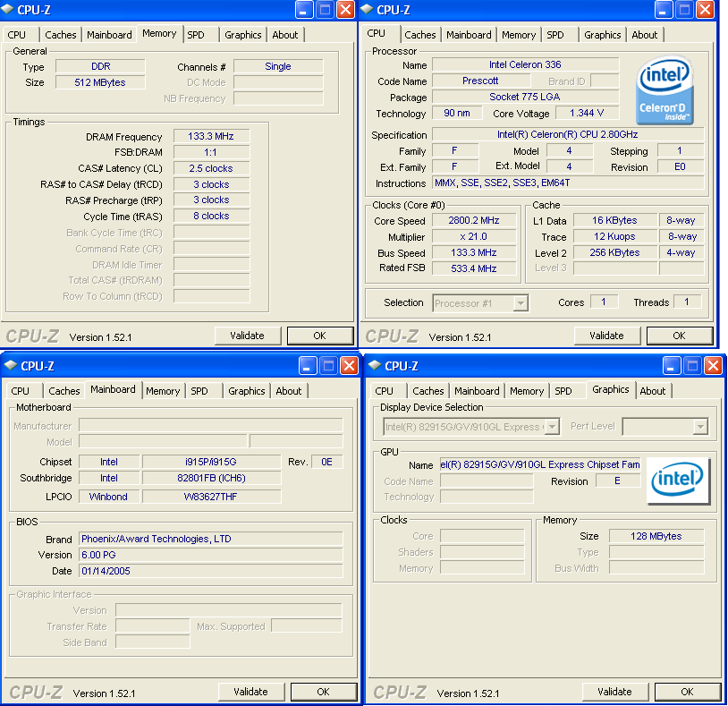This screenshot has height=706, width=728.
Task: Click the Instructions field MMX, SSE list
Action: click(x=568, y=183)
